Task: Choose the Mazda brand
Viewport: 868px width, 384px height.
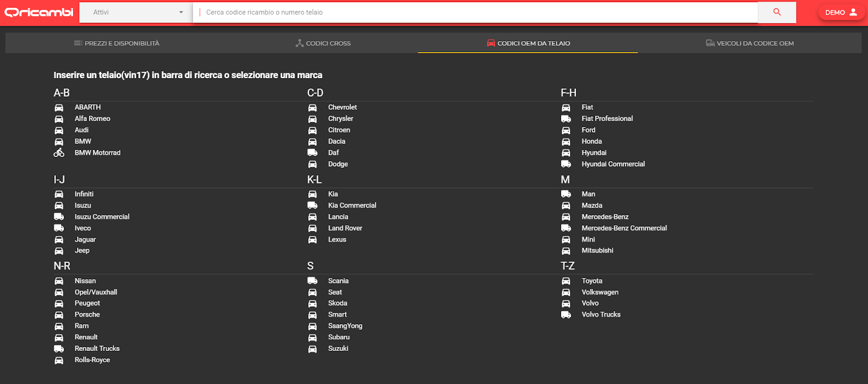Action: click(x=592, y=205)
